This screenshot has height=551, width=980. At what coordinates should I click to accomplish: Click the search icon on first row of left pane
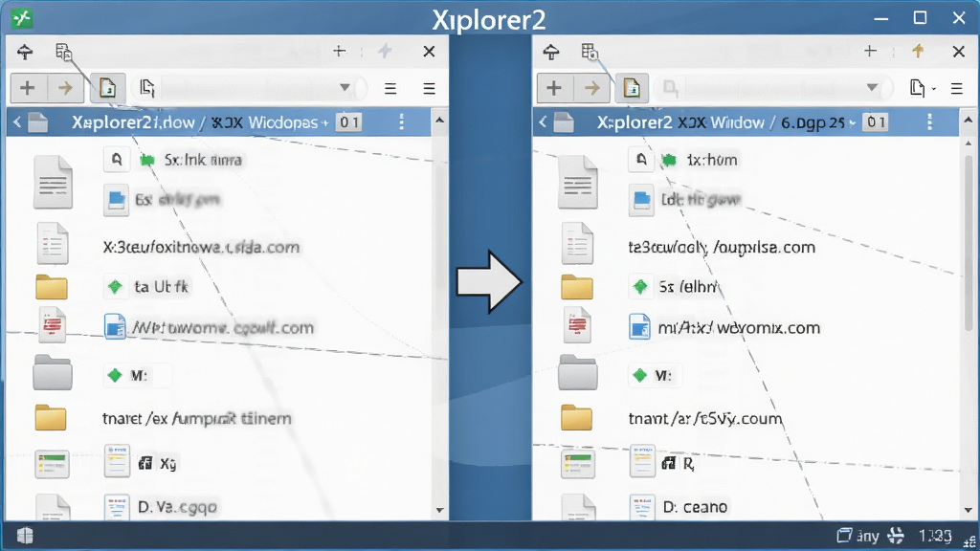tap(117, 160)
